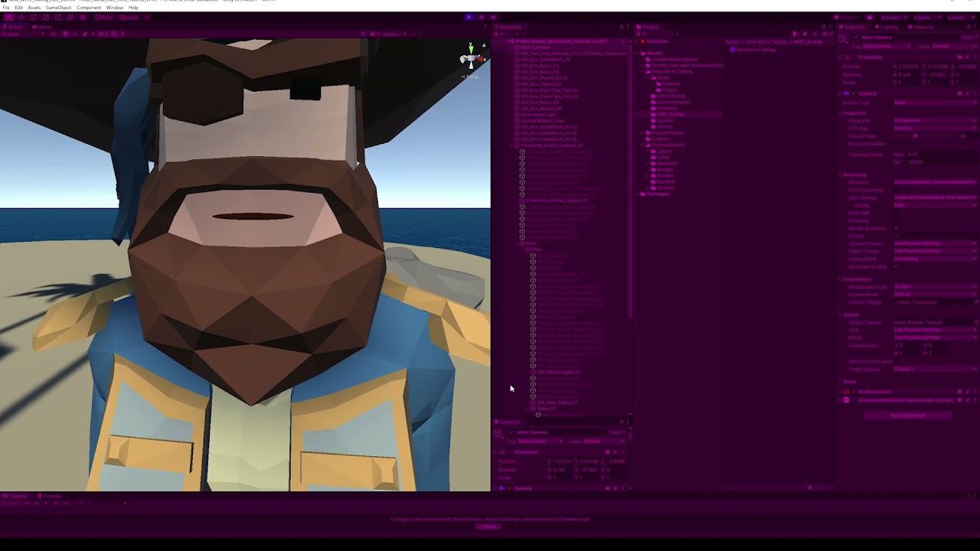This screenshot has height=551, width=980.
Task: Open the Help menu
Action: tap(133, 8)
